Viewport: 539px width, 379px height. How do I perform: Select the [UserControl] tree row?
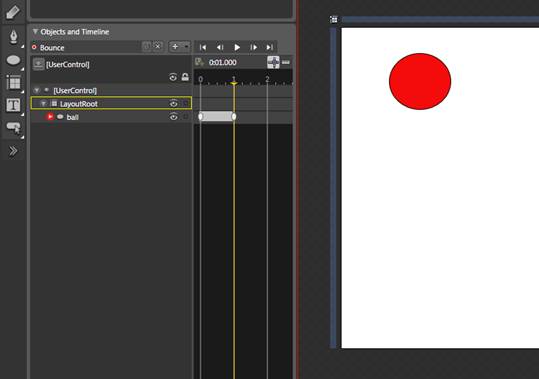pyautogui.click(x=111, y=90)
